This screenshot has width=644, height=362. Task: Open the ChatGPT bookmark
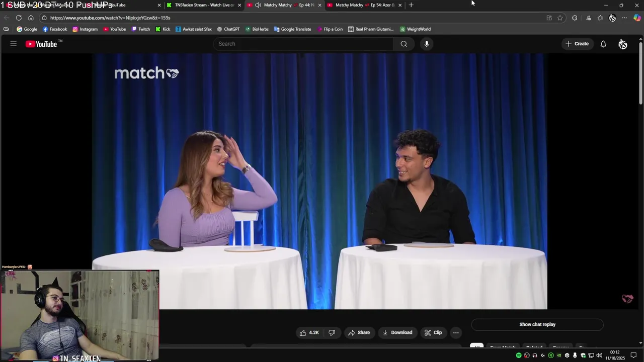click(x=228, y=29)
